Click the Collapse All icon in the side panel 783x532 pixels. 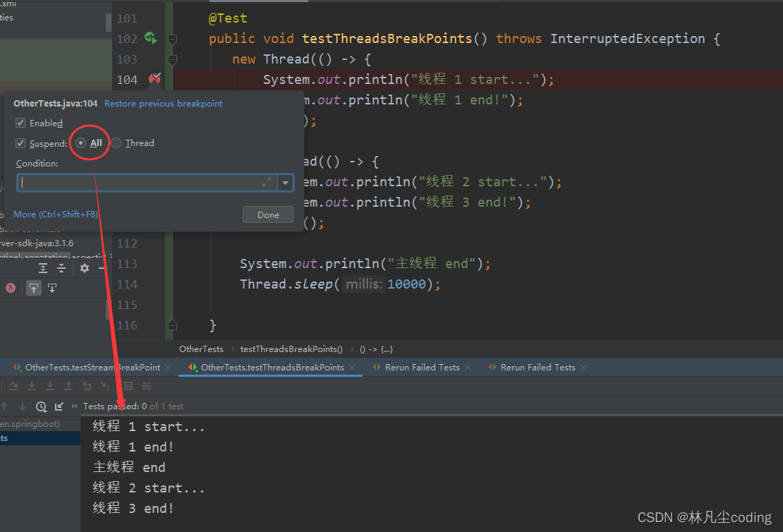(61, 268)
